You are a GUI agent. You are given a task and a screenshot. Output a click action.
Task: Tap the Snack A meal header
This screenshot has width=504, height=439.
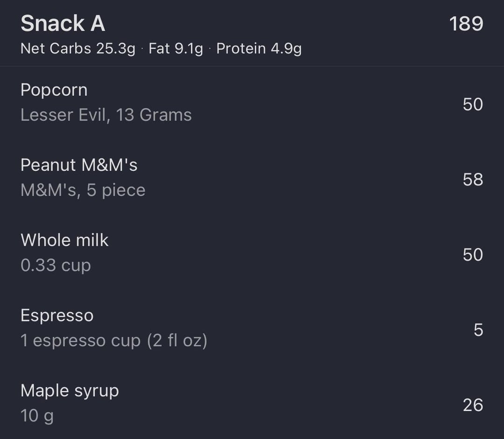(x=63, y=23)
